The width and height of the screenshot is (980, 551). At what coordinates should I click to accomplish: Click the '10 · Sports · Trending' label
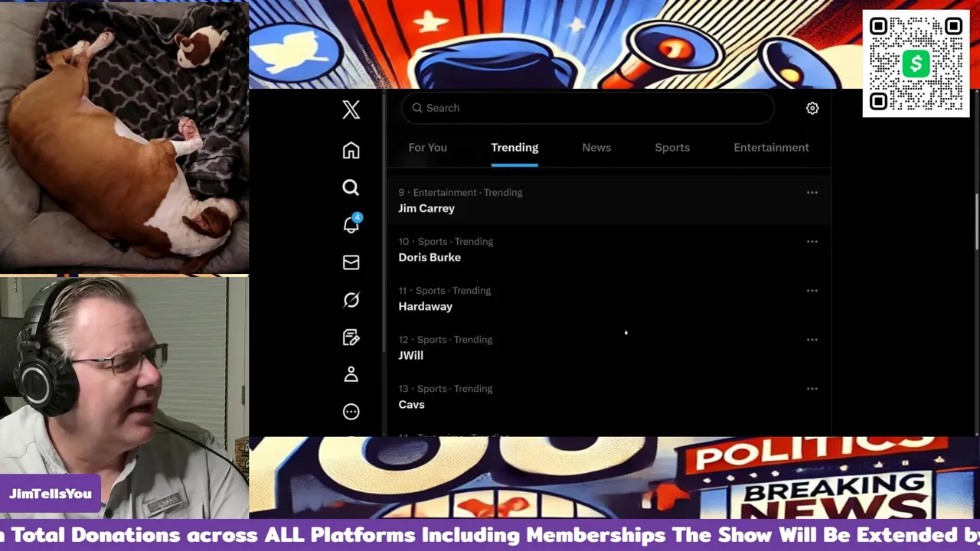point(446,241)
